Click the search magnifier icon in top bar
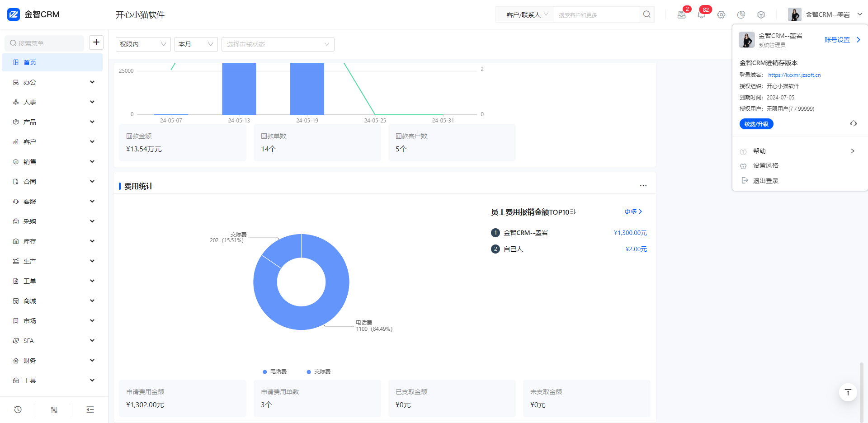 coord(646,14)
